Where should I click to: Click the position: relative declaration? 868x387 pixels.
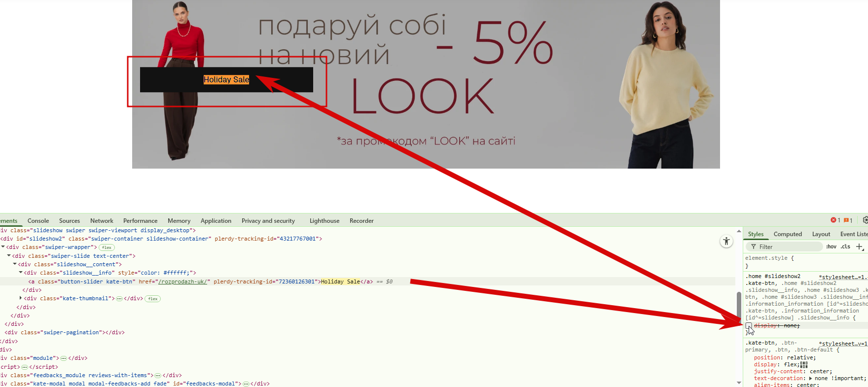tap(785, 358)
